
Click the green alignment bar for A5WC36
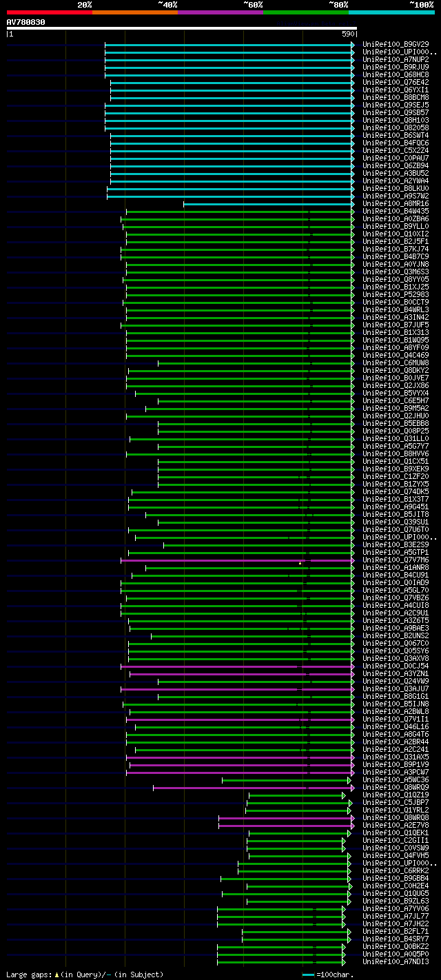coord(285,780)
